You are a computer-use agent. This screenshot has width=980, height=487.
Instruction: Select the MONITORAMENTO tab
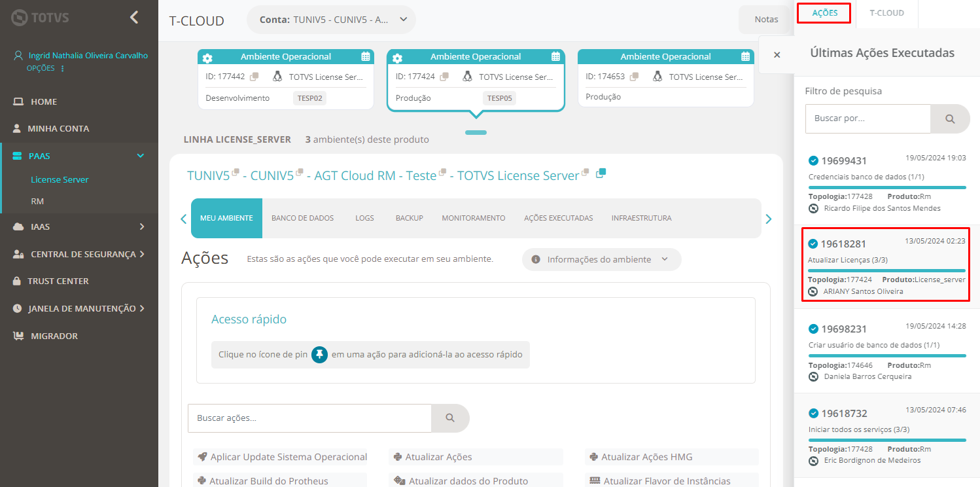[474, 218]
